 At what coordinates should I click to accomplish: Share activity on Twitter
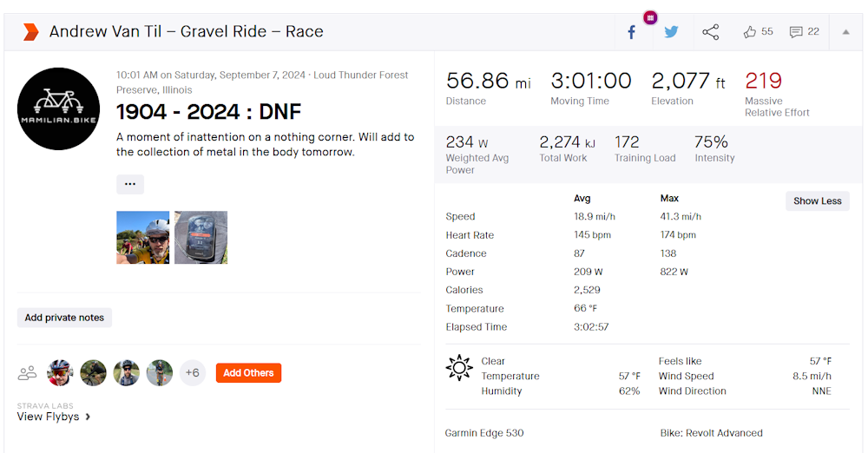671,32
